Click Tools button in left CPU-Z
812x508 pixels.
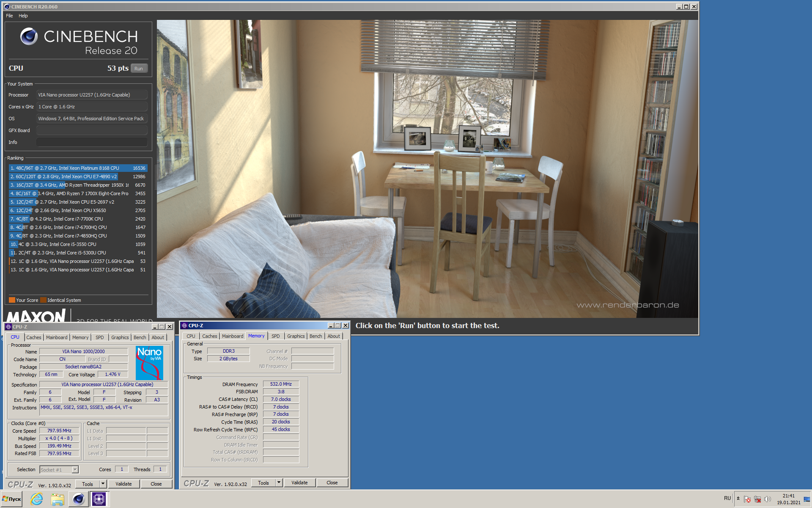(88, 484)
